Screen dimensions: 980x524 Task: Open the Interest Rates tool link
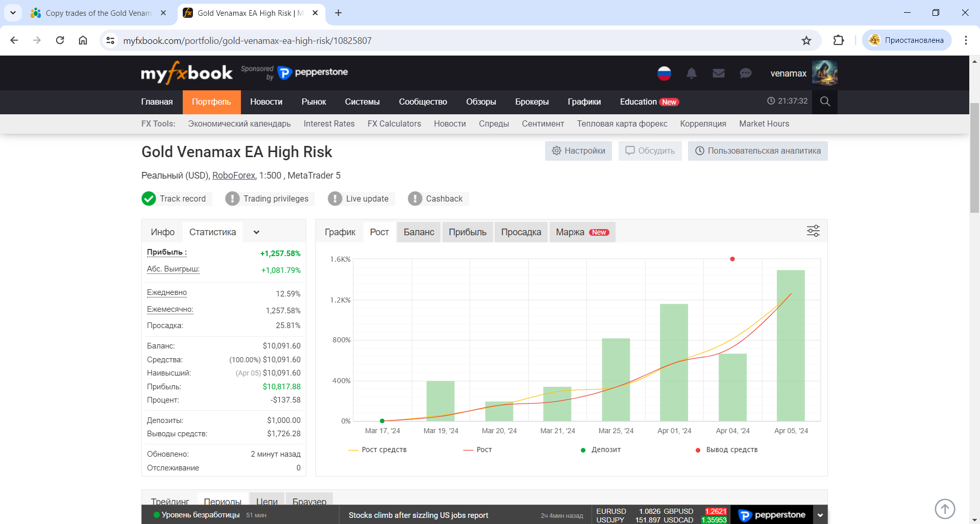pyautogui.click(x=329, y=124)
